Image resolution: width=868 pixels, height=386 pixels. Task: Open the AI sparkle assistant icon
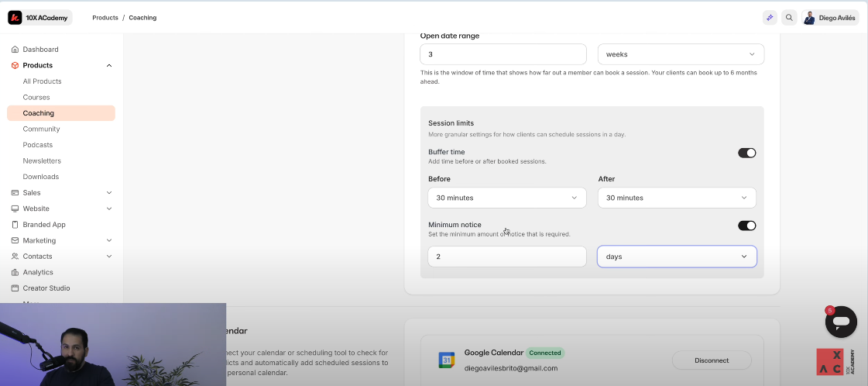[769, 18]
